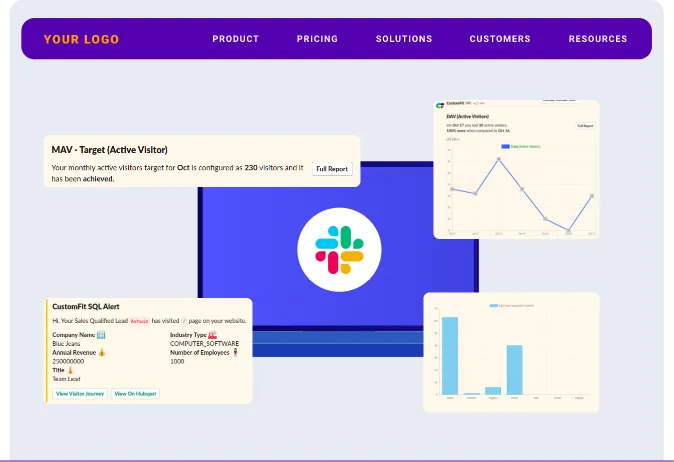Toggle the bar chart legend swatch

(494, 306)
